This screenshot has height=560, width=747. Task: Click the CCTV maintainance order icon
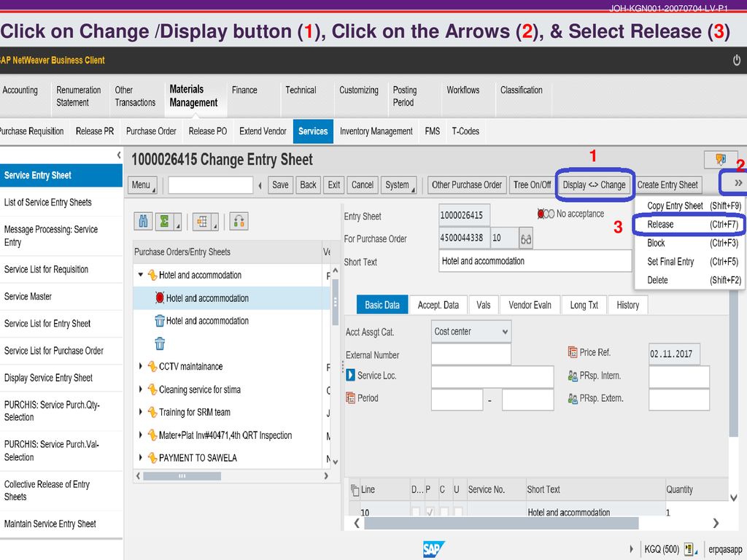pyautogui.click(x=152, y=367)
